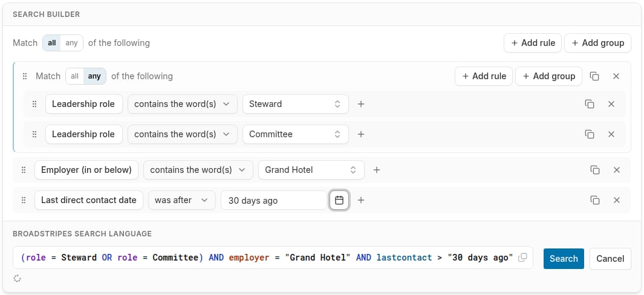Delete the Grand Hotel employer rule

pyautogui.click(x=616, y=170)
